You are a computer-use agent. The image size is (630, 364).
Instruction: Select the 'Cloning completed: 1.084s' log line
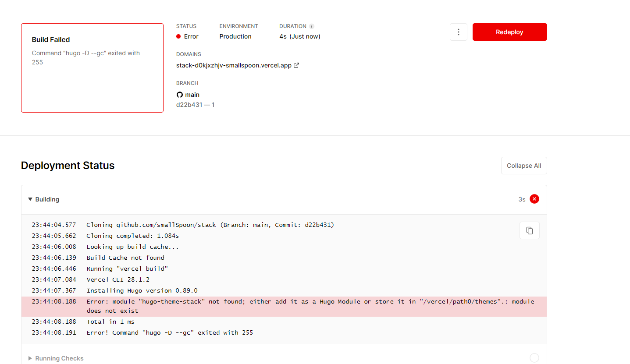click(284, 236)
